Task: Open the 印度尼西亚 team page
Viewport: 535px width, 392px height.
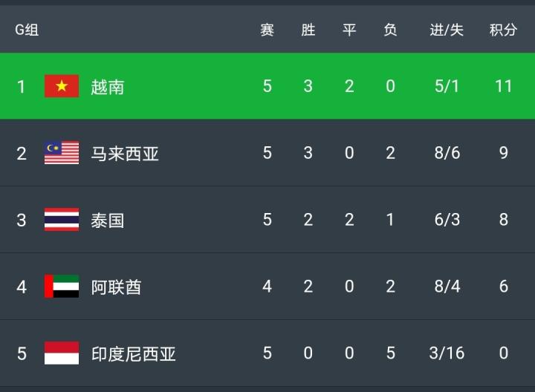Action: click(x=134, y=354)
